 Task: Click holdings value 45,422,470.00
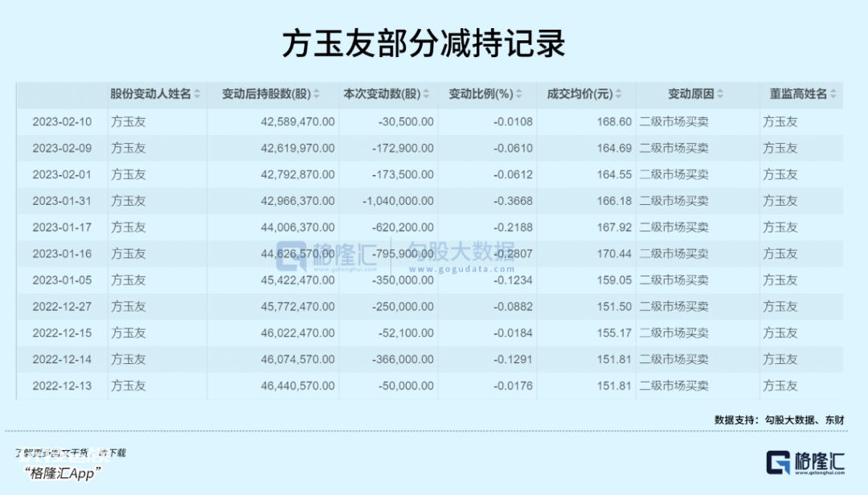298,280
